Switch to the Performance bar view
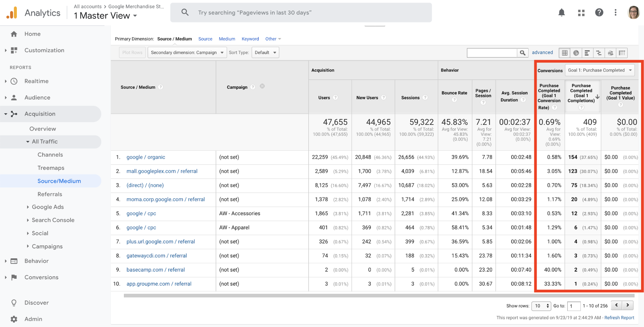Viewport: 644px width, 327px height. (587, 53)
